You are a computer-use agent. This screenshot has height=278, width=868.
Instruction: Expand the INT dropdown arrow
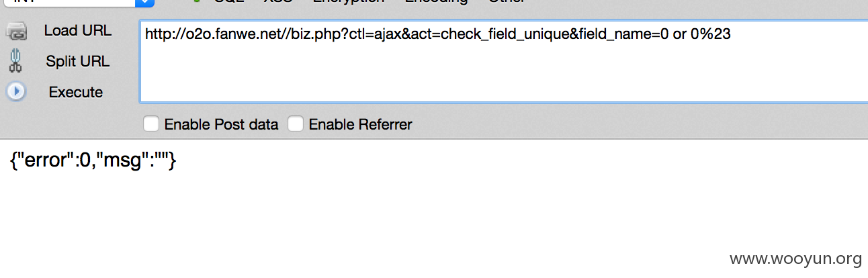(x=144, y=2)
